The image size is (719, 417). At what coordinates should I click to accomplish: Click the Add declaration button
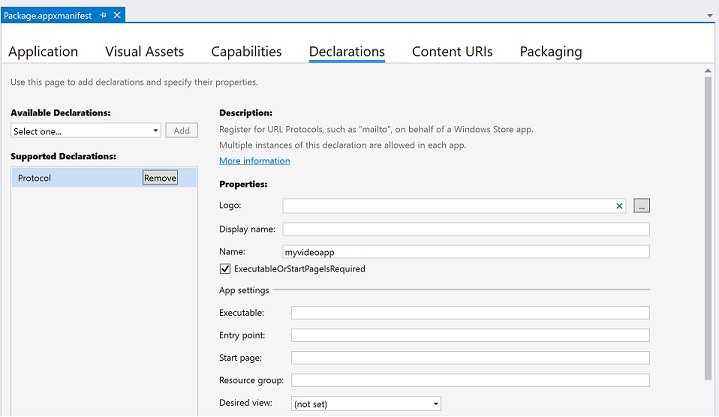pyautogui.click(x=181, y=131)
